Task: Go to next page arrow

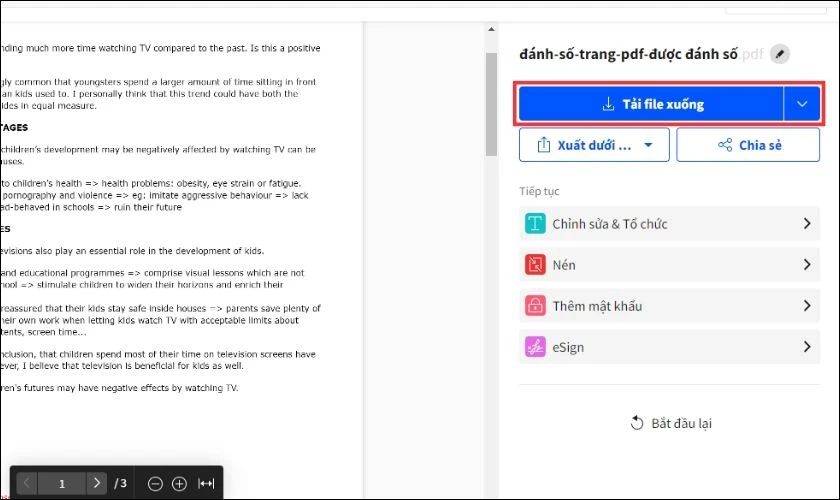Action: point(96,483)
